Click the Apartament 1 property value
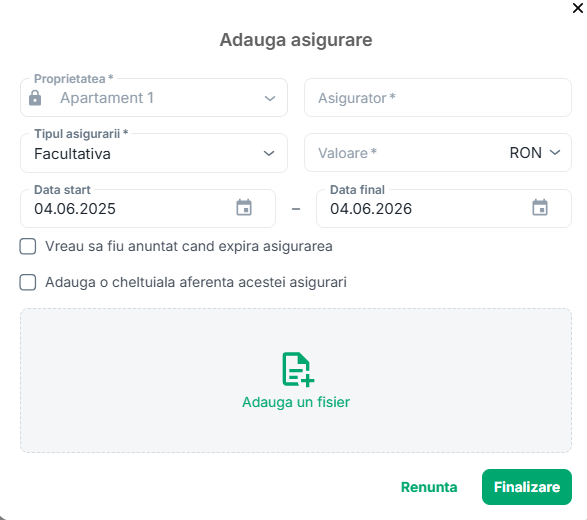 pyautogui.click(x=107, y=98)
